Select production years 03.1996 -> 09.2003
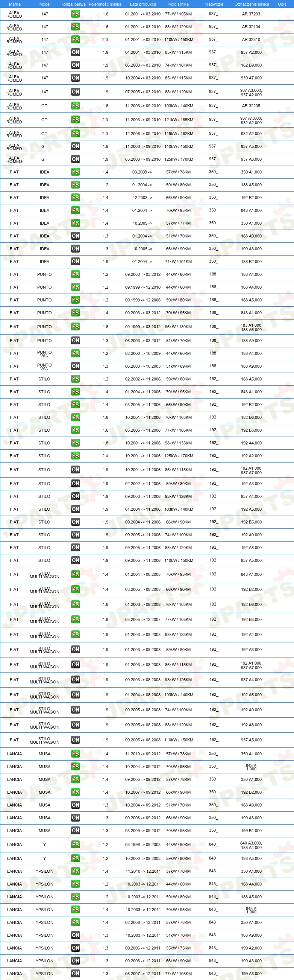294x980 pixels. click(143, 845)
